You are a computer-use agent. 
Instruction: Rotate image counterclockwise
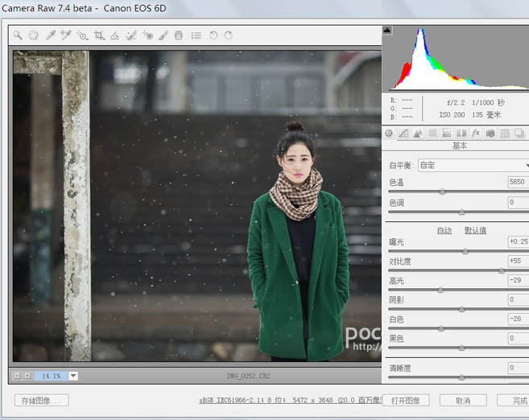point(213,35)
